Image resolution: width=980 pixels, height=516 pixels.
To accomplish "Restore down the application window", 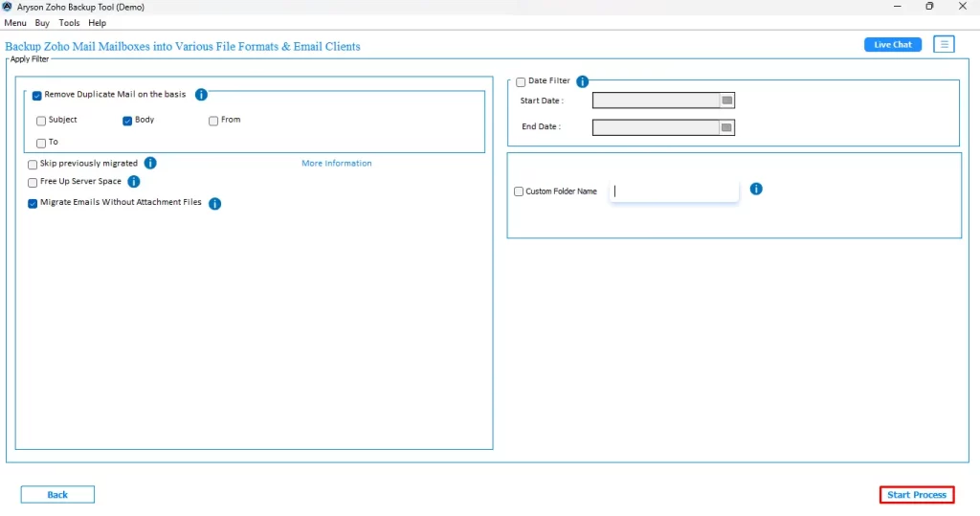I will (x=930, y=7).
